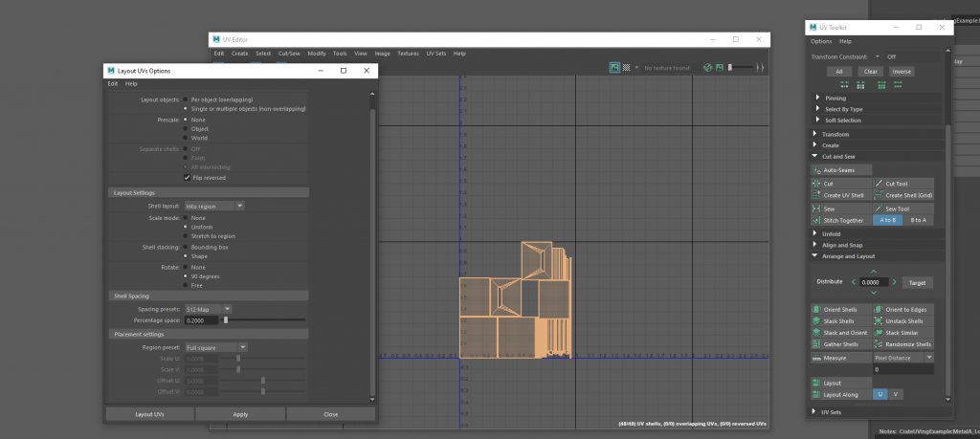Select the Per object (overlapping) radio option
This screenshot has width=980, height=439.
pos(186,99)
